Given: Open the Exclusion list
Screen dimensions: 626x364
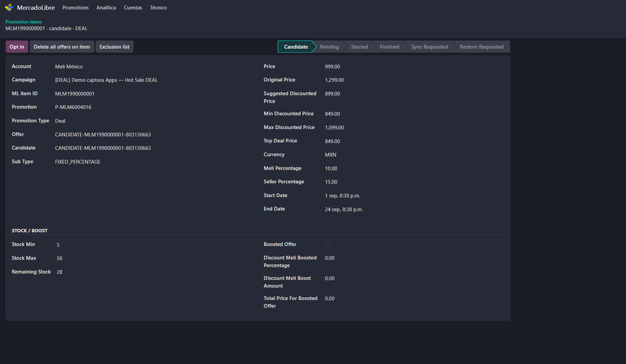Looking at the screenshot, I should (114, 46).
